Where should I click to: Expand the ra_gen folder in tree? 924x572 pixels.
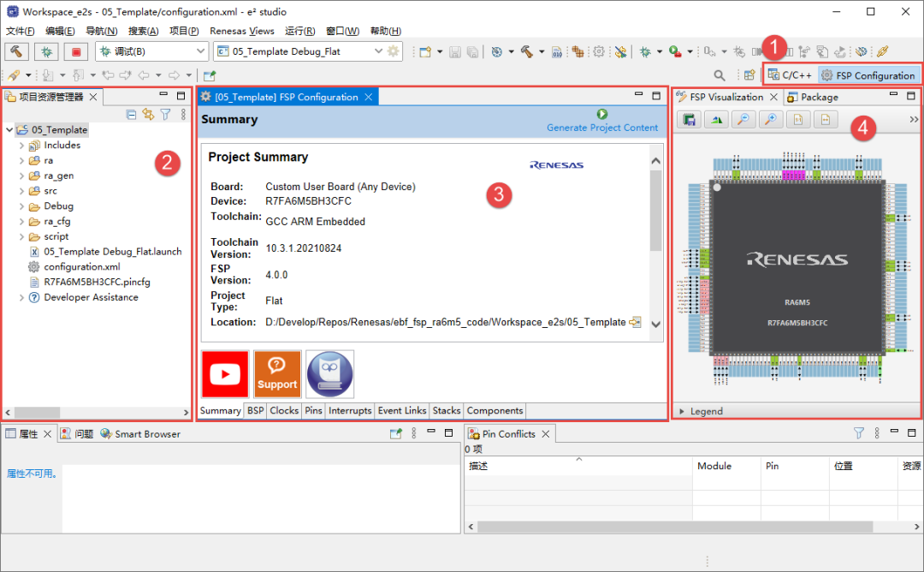[x=21, y=176]
